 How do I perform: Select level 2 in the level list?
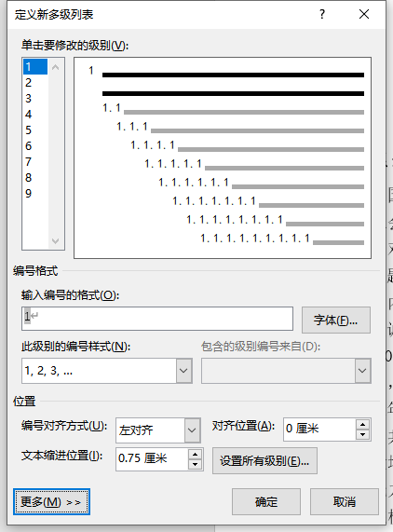[35, 83]
